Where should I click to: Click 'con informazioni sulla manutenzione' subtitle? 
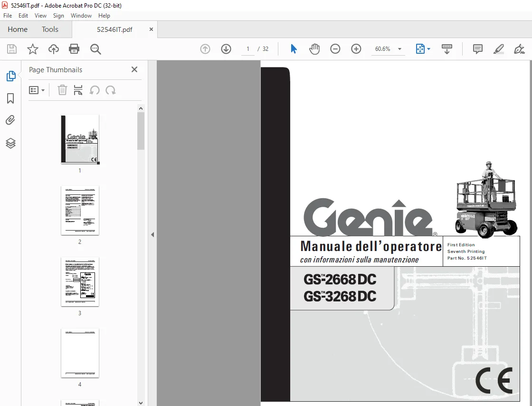click(x=359, y=260)
